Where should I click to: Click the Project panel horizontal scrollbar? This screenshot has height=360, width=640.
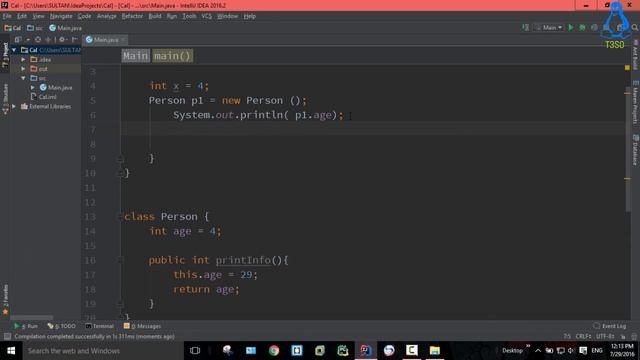pos(32,318)
